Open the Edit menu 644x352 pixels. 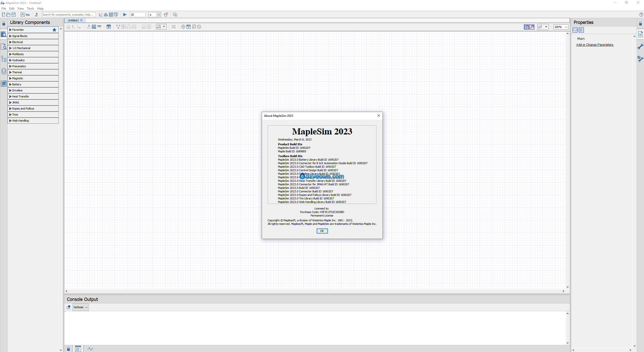point(12,9)
